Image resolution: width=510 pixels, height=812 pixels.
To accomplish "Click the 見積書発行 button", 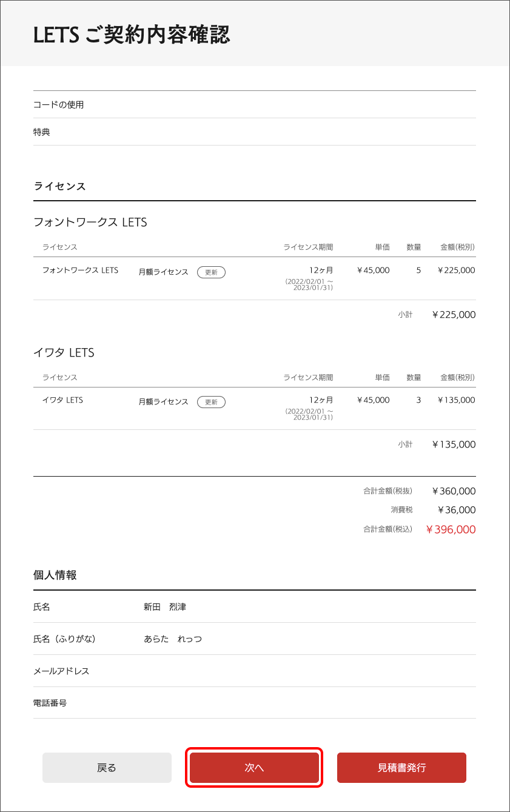I will click(x=401, y=768).
